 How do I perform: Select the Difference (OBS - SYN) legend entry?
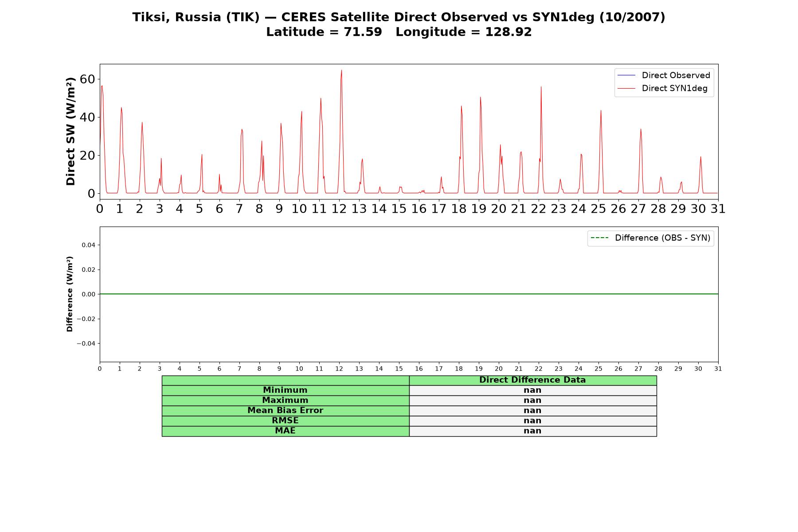[x=650, y=238]
